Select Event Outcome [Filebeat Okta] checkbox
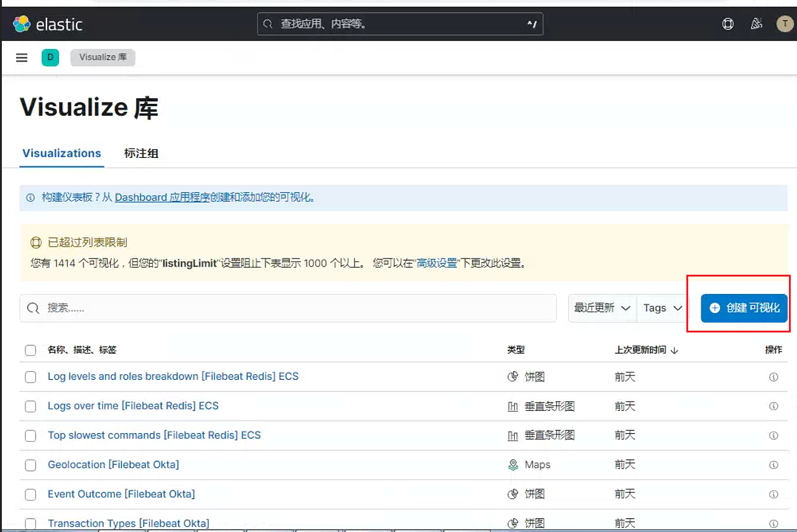Viewport: 797px width, 532px height. click(30, 495)
